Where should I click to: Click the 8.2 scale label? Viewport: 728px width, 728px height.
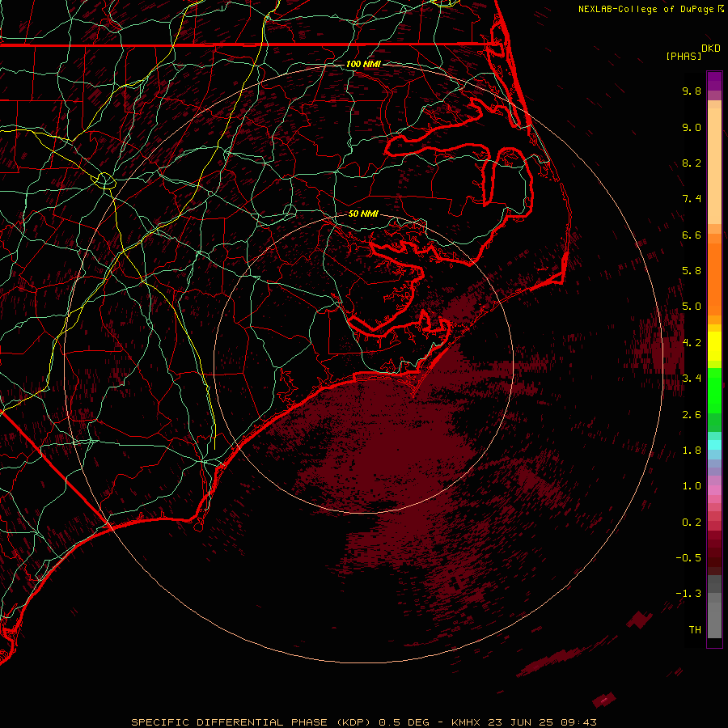[x=692, y=163]
